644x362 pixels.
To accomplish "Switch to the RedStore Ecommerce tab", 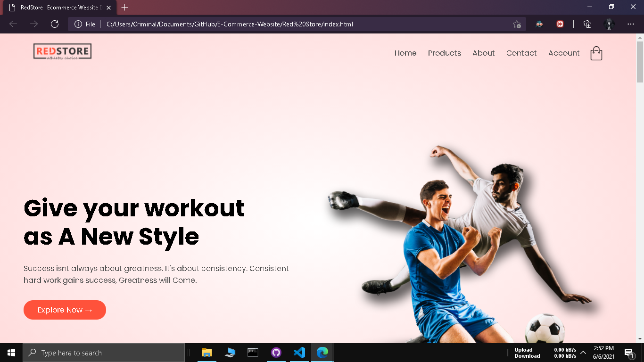I will (57, 8).
